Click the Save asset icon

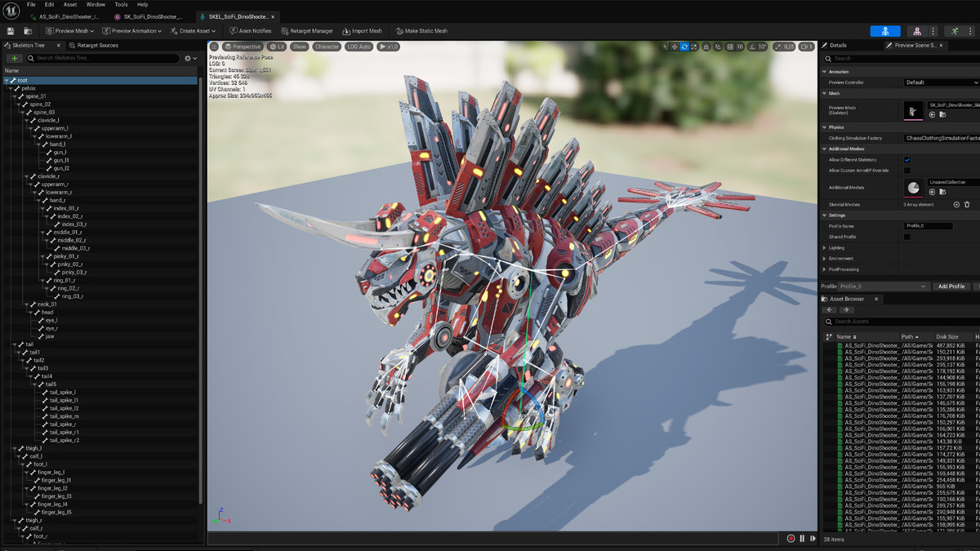pyautogui.click(x=11, y=31)
